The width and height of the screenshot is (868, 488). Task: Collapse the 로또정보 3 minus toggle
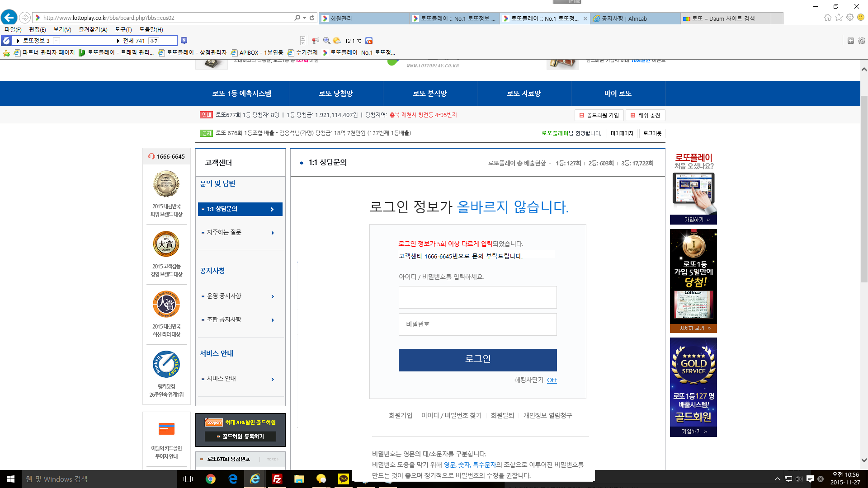57,41
